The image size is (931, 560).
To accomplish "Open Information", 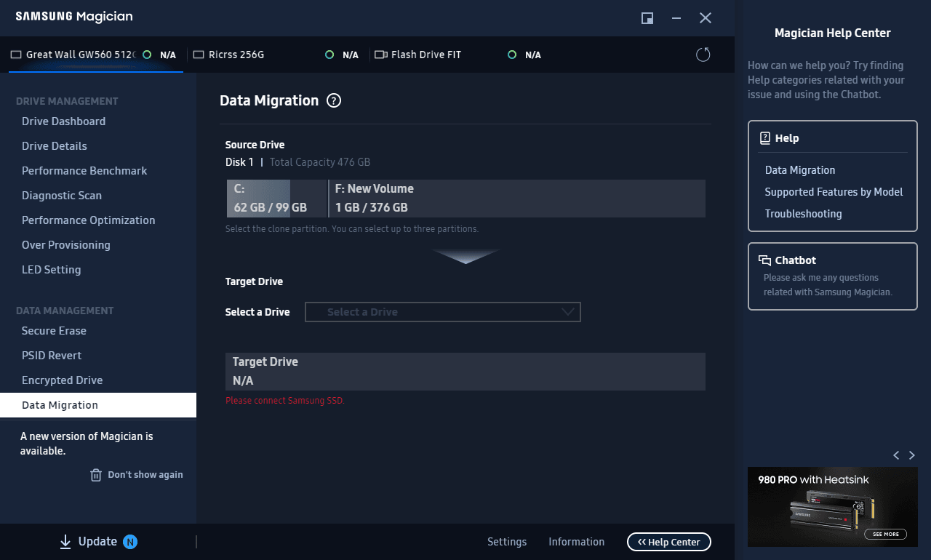I will coord(576,542).
